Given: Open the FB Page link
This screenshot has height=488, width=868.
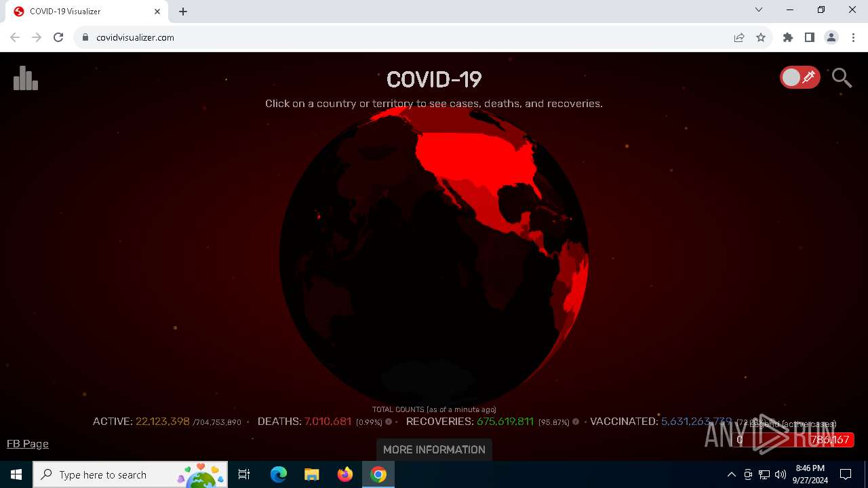Looking at the screenshot, I should tap(28, 444).
